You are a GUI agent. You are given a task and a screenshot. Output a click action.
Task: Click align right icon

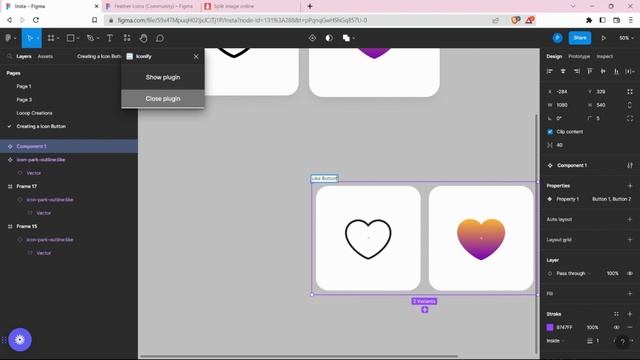tap(576, 71)
